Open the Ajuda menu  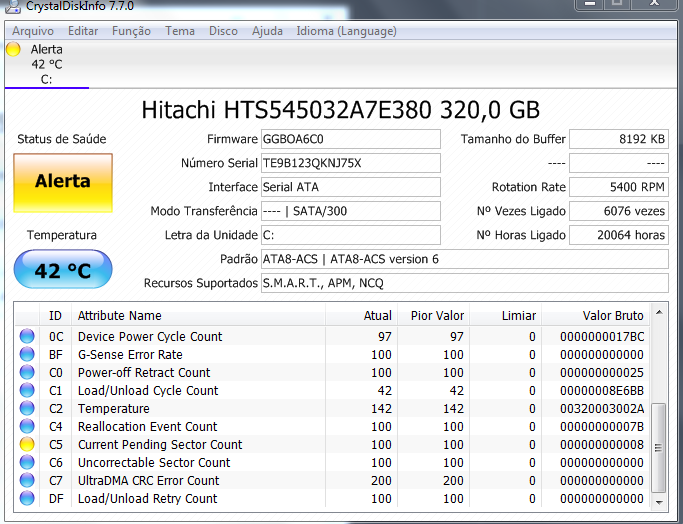267,31
